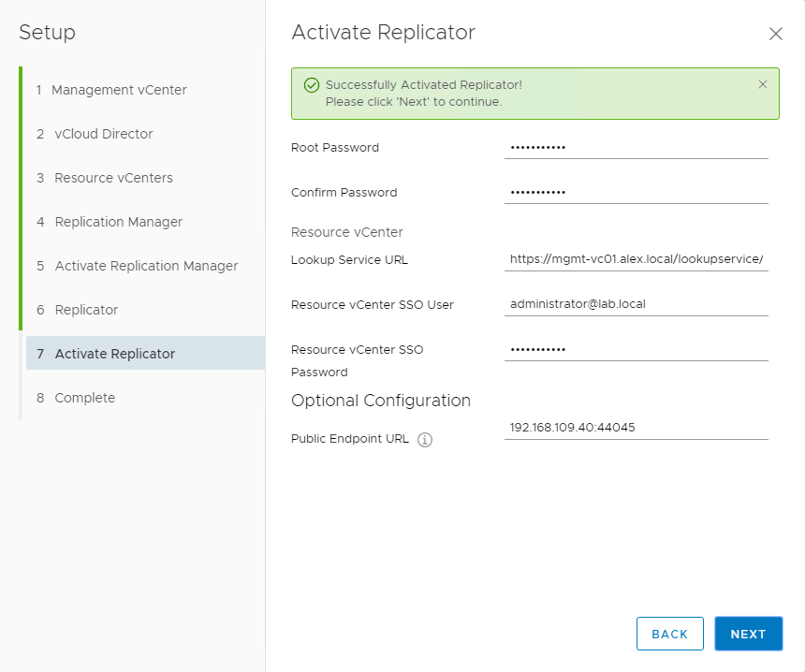Navigate to Replicator step

pos(86,310)
